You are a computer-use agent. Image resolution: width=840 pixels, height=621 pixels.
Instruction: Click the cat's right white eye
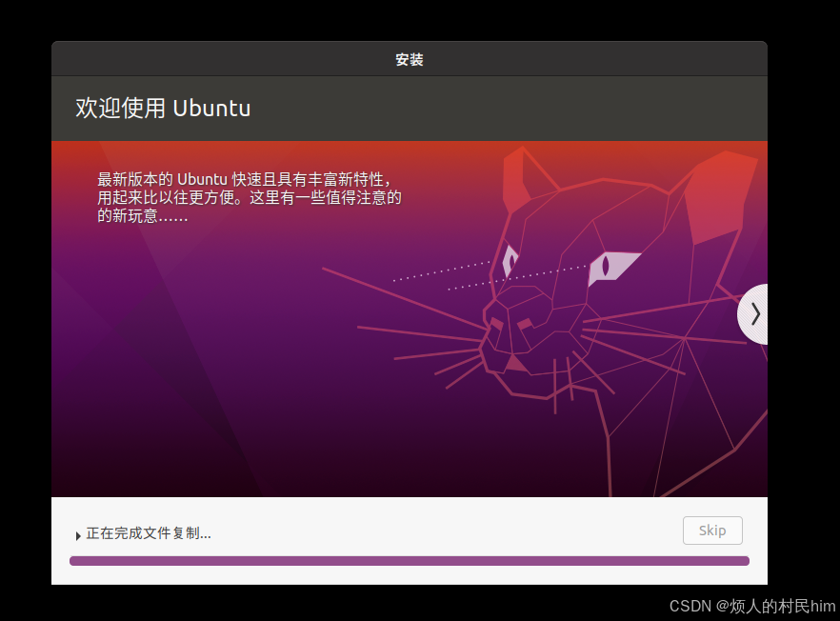pos(611,266)
